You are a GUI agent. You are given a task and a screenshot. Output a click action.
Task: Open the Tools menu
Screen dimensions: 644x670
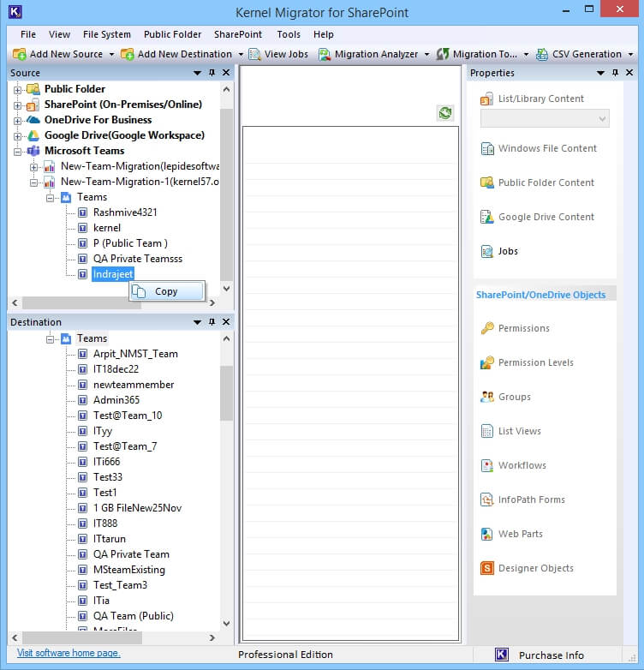point(289,34)
